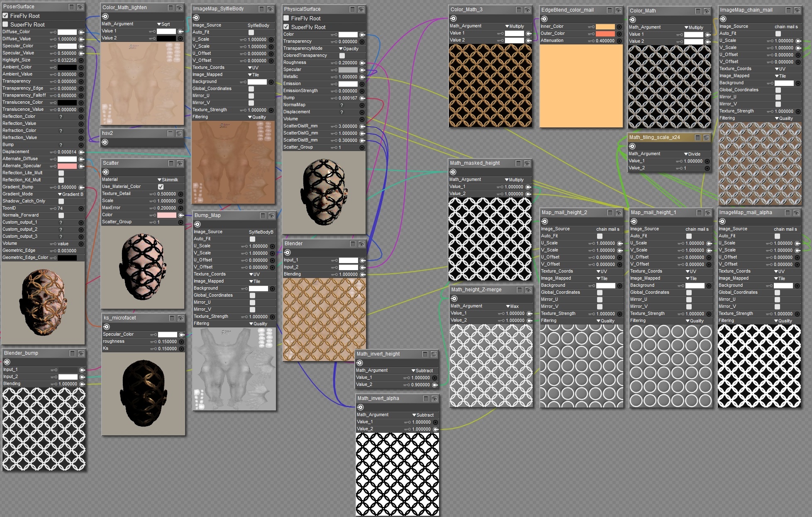Click animation key icon beside Diffuse_Color

[53, 32]
